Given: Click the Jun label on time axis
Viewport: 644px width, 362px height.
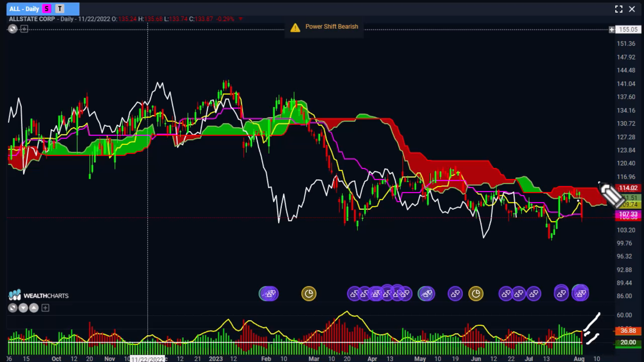Looking at the screenshot, I should (x=476, y=359).
